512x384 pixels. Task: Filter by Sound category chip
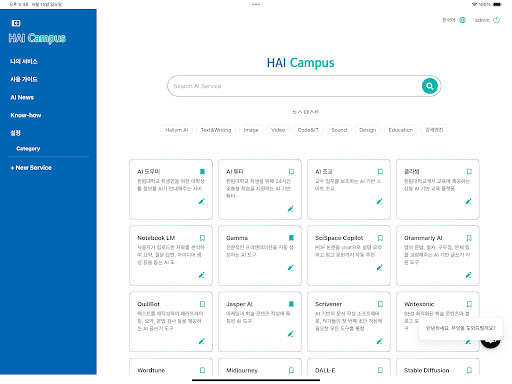click(339, 130)
